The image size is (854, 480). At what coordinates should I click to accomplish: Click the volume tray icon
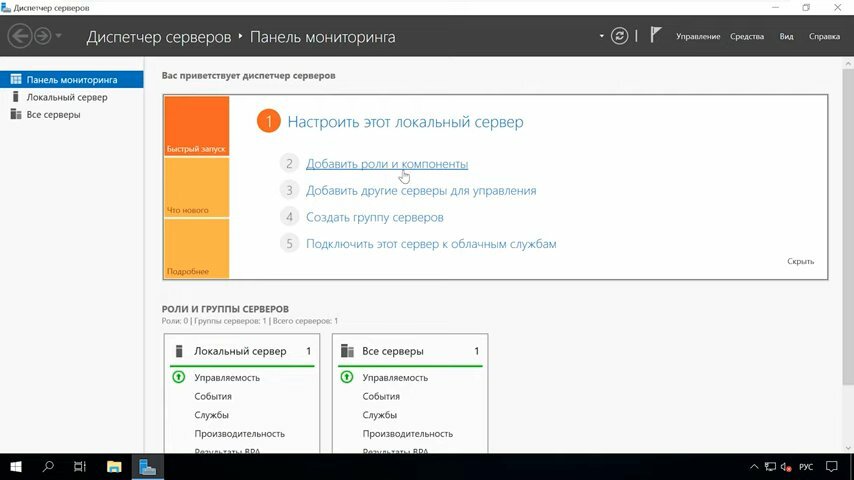pyautogui.click(x=785, y=467)
